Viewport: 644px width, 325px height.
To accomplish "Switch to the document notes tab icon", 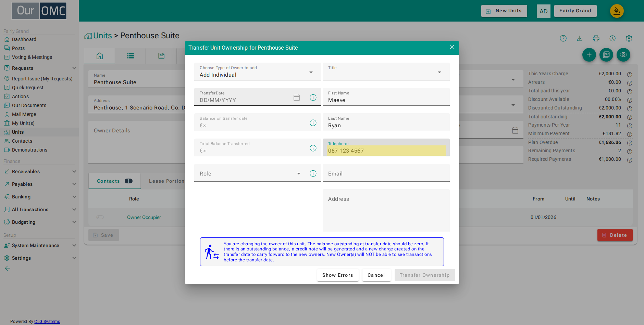I will click(161, 56).
